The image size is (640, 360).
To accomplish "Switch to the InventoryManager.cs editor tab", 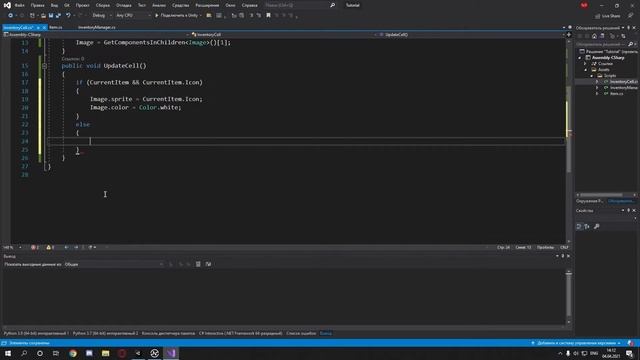I will (97, 27).
